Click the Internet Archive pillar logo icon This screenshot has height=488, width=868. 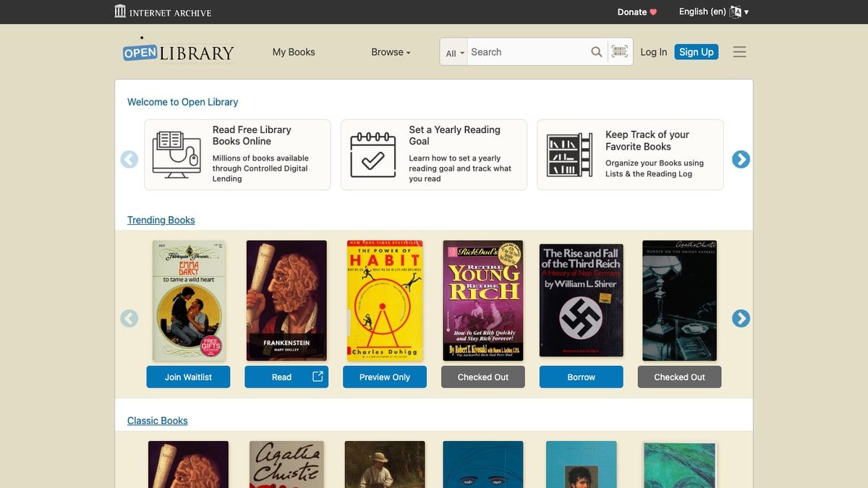[120, 12]
